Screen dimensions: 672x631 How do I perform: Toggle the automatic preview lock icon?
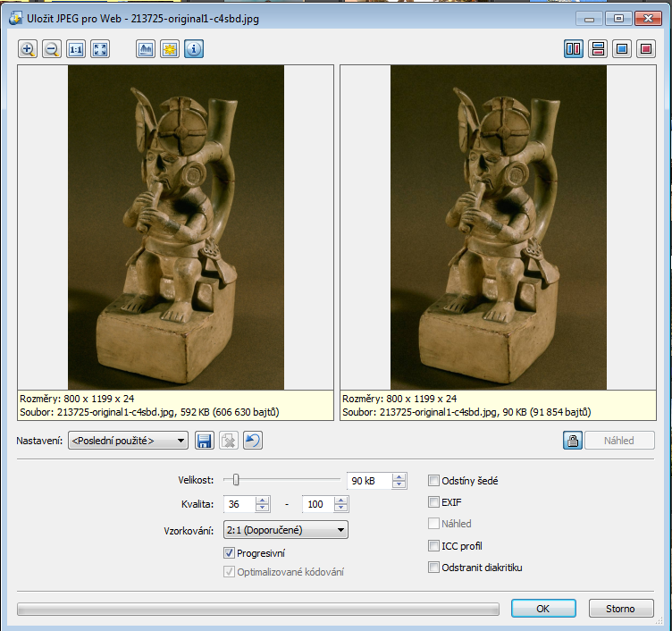(573, 441)
